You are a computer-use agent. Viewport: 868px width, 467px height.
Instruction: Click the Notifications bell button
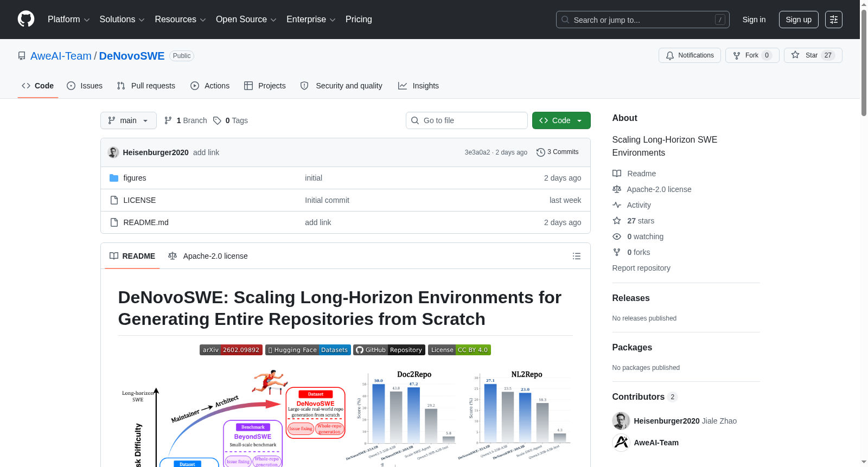coord(690,55)
